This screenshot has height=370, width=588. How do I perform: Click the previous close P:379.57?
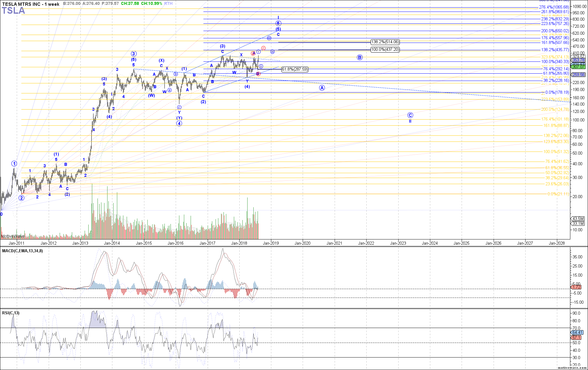click(x=110, y=3)
